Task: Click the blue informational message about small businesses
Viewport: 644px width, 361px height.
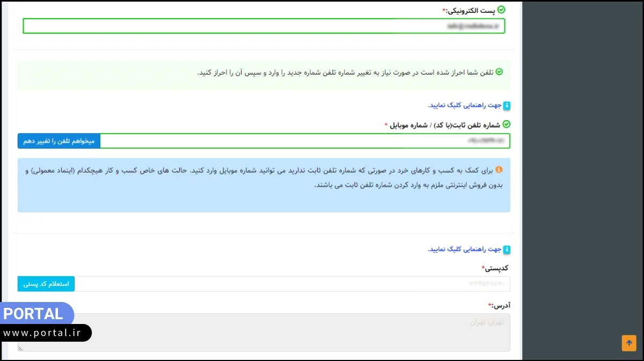Action: [264, 182]
